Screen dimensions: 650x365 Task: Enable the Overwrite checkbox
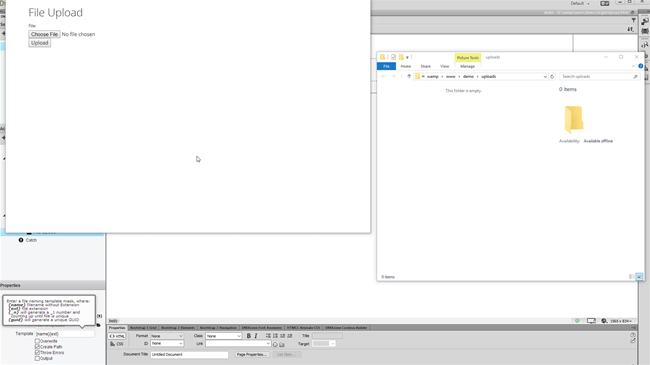[x=37, y=341]
